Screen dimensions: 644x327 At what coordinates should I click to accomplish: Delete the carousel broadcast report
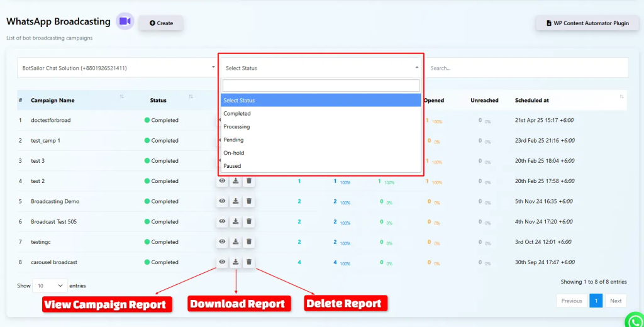[249, 262]
